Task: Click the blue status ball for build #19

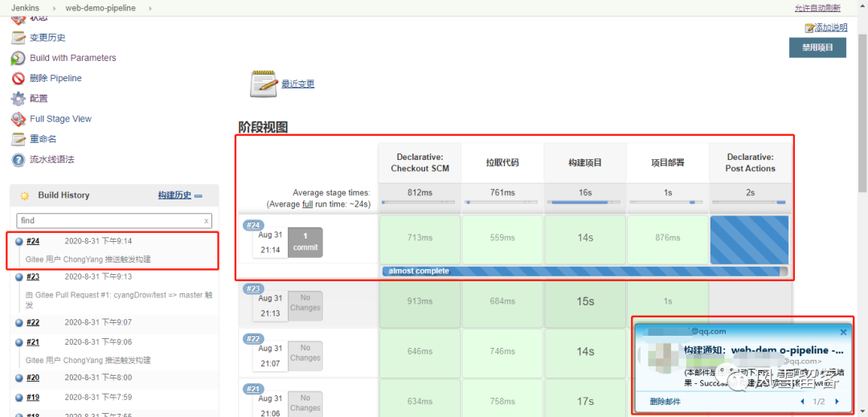Action: click(18, 398)
